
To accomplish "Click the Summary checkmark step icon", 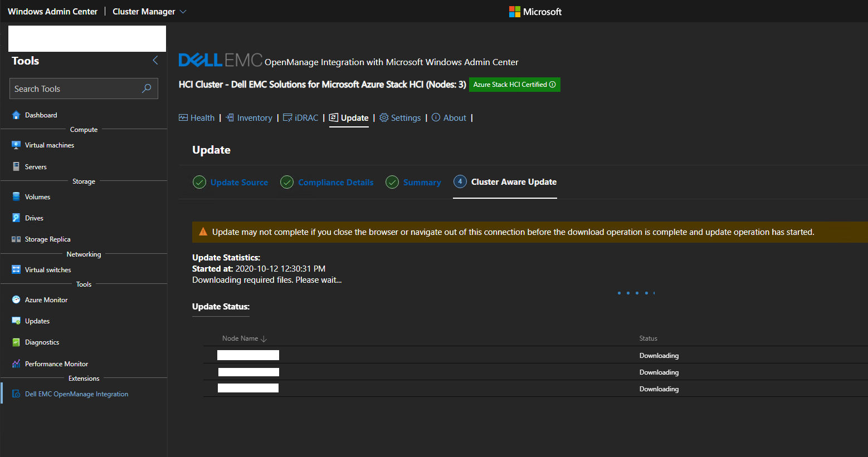I will pos(392,182).
